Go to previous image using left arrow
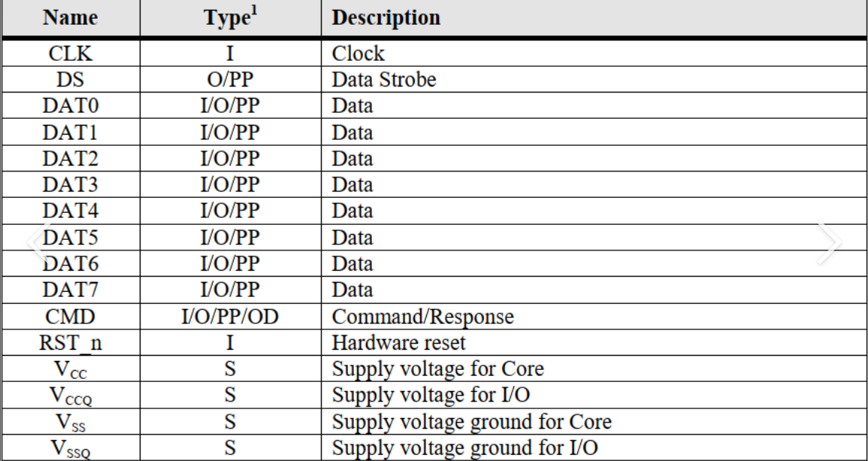The height and width of the screenshot is (461, 868). (x=40, y=242)
